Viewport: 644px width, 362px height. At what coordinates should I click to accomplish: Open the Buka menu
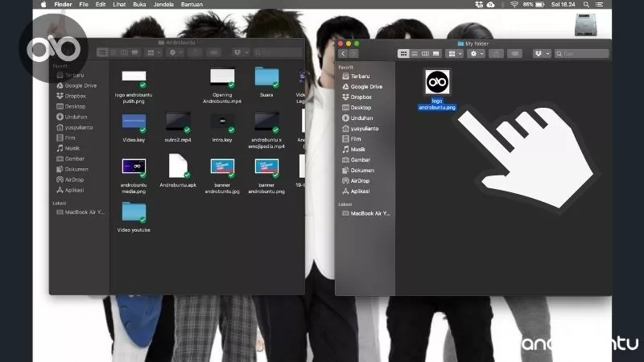(139, 5)
